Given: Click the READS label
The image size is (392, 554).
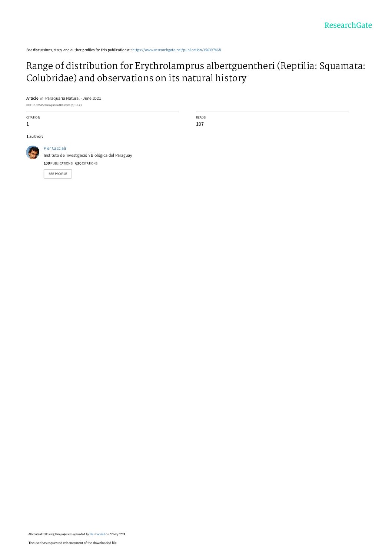Looking at the screenshot, I should pyautogui.click(x=201, y=117).
